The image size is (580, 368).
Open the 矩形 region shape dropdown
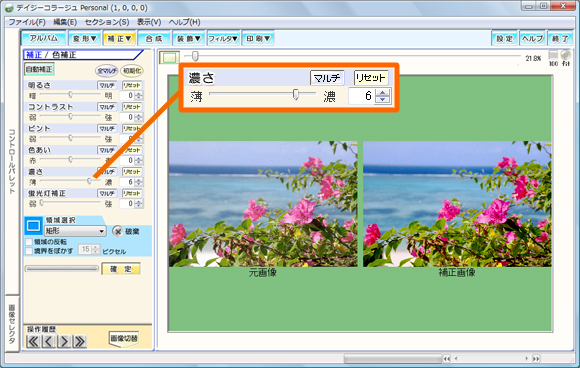(x=75, y=231)
